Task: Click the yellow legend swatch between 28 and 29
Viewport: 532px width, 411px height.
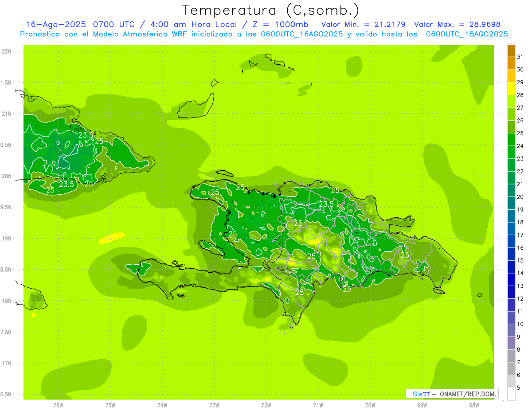Action: 511,89
